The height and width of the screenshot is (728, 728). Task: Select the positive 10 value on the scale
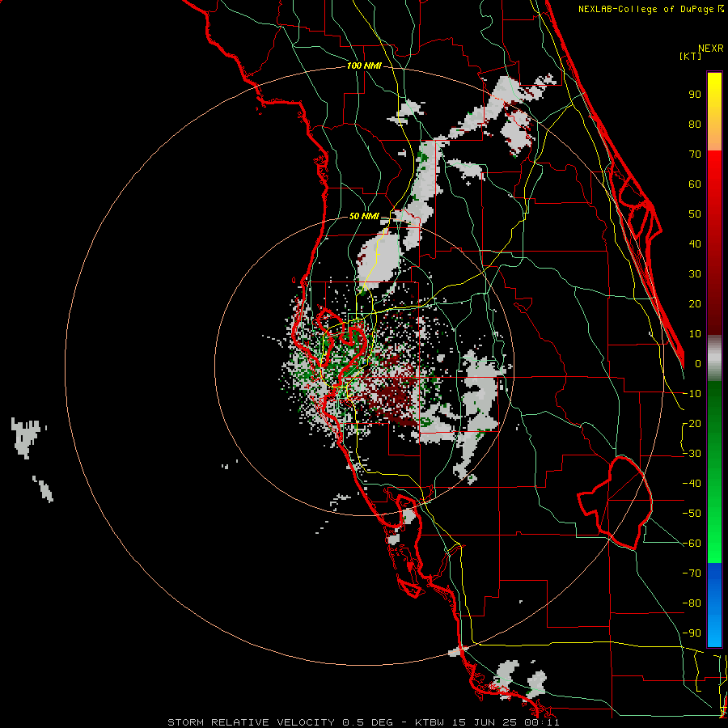[x=695, y=334]
